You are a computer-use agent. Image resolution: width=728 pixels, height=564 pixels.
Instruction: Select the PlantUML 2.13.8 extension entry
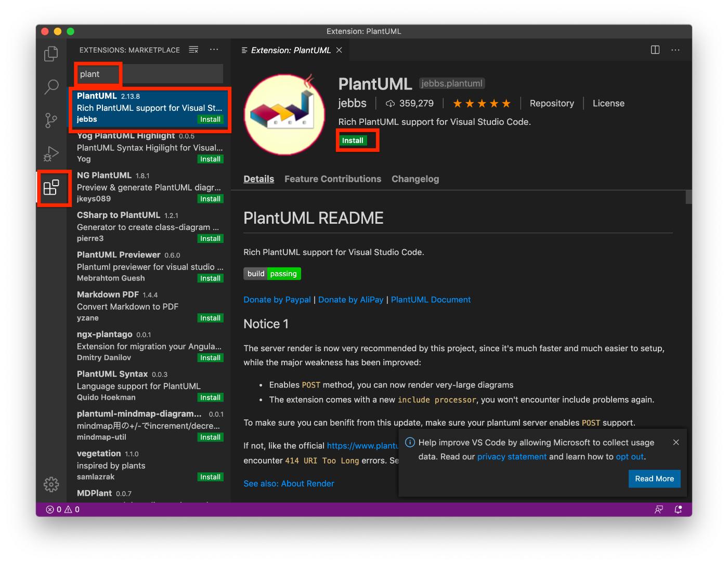pos(150,108)
